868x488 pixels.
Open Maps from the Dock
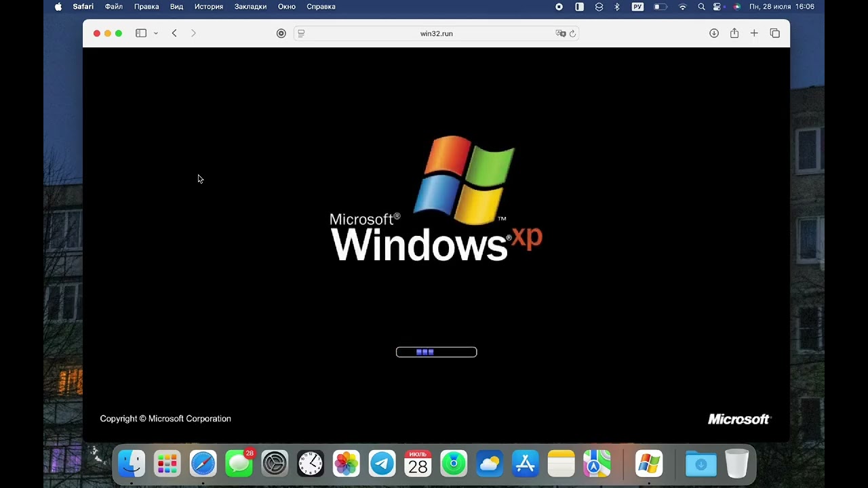click(x=597, y=464)
